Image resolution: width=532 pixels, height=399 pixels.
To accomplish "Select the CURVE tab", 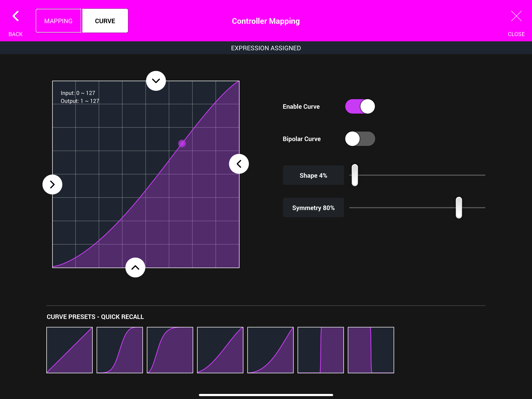I will (105, 21).
